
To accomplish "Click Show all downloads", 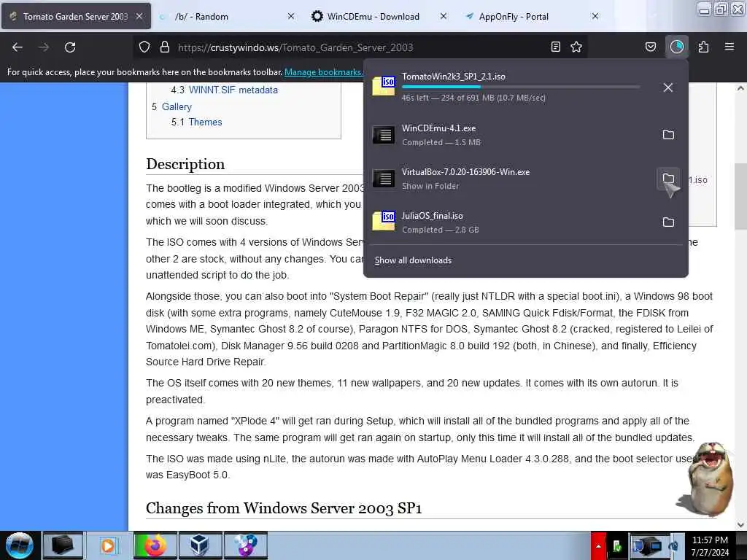I will pyautogui.click(x=413, y=260).
